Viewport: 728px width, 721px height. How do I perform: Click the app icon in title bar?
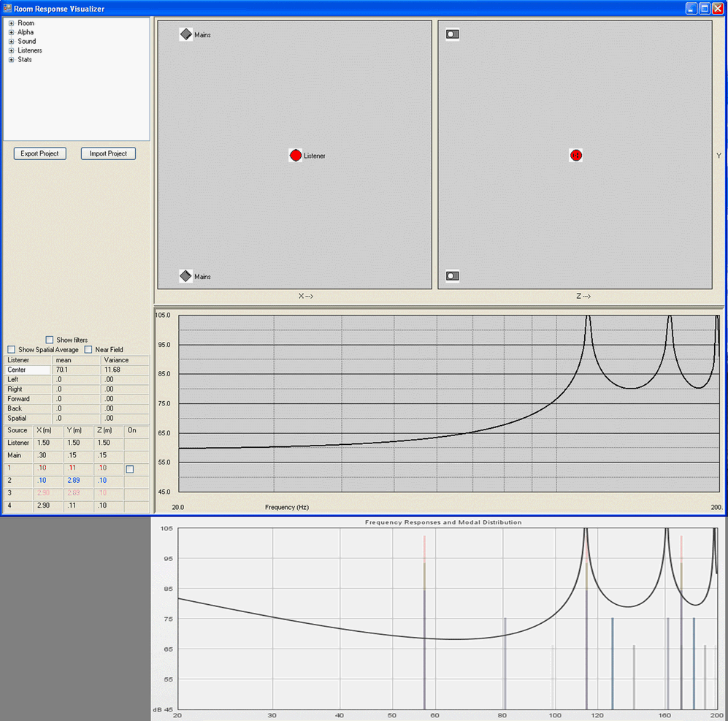click(x=7, y=8)
